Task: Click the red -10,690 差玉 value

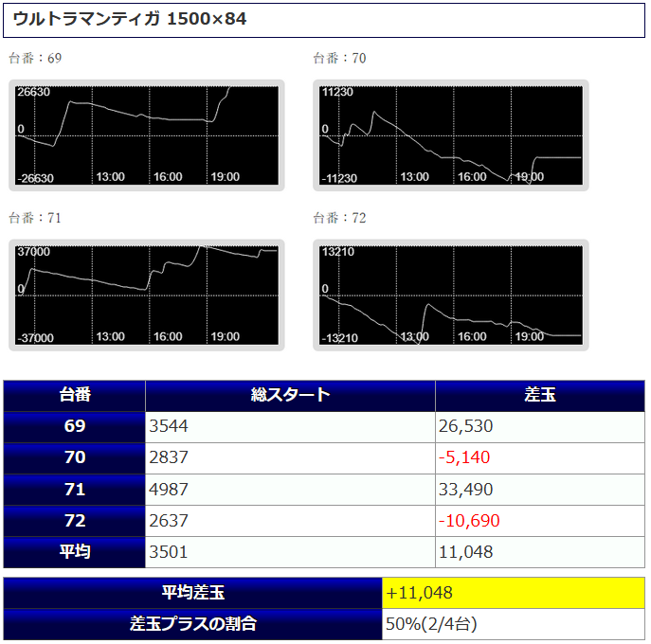Action: [469, 521]
